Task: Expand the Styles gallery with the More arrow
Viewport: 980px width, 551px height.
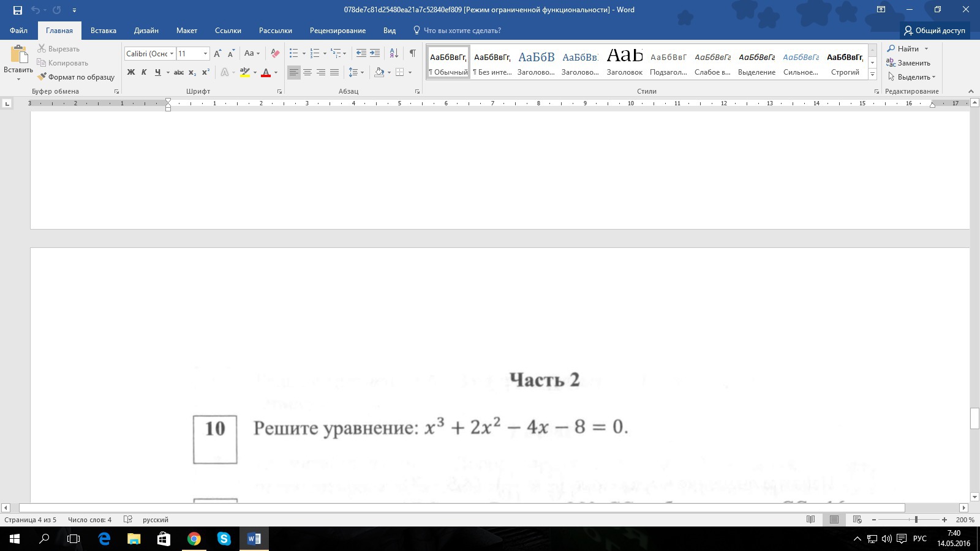Action: [872, 74]
